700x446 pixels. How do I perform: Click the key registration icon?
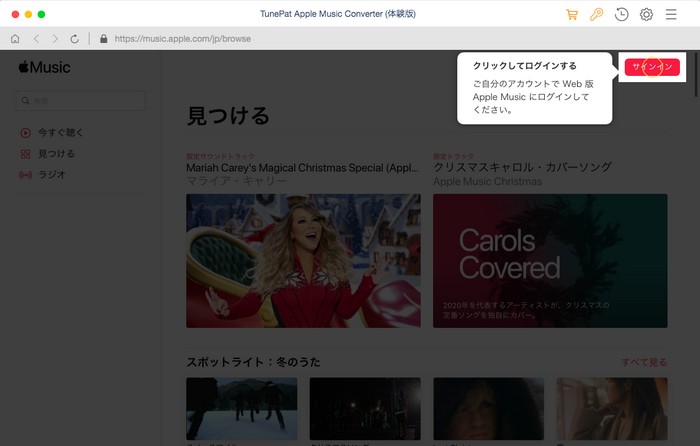[596, 14]
